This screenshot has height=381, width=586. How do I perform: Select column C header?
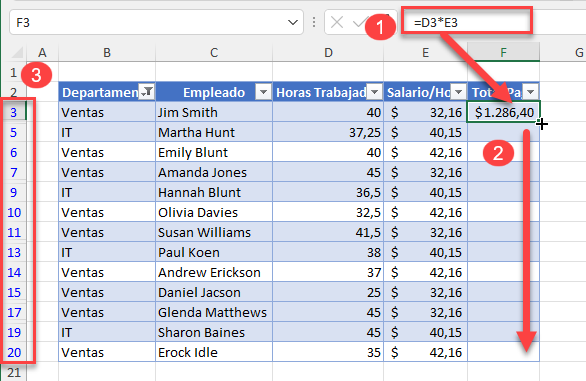click(x=214, y=52)
